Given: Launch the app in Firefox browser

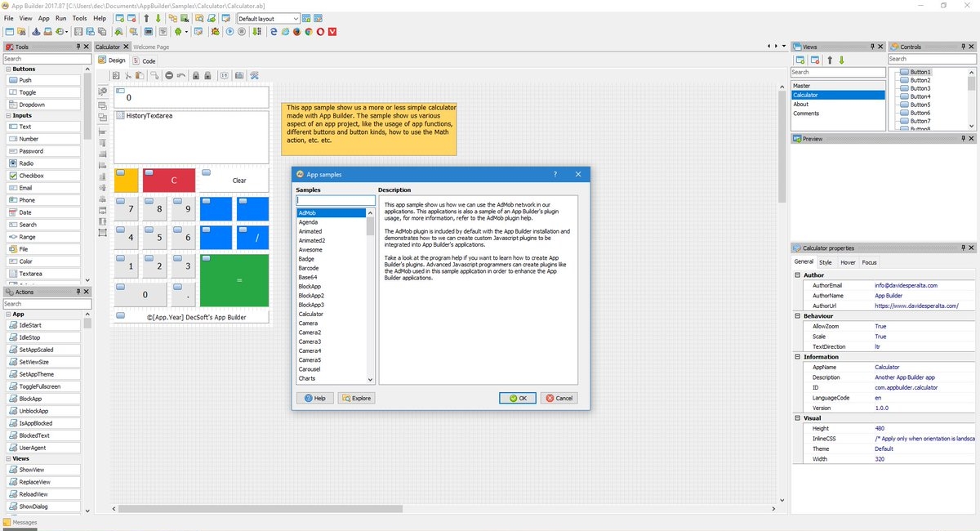Looking at the screenshot, I should click(x=297, y=32).
